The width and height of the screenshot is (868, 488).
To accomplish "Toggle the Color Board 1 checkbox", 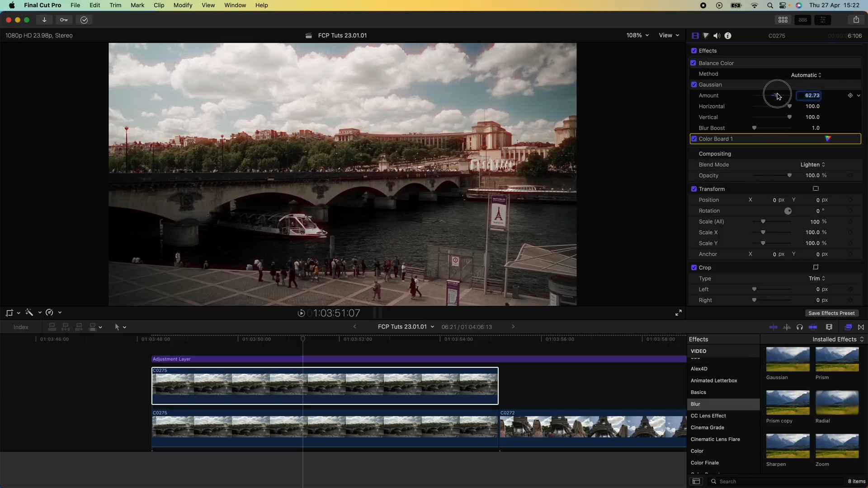I will pos(694,139).
